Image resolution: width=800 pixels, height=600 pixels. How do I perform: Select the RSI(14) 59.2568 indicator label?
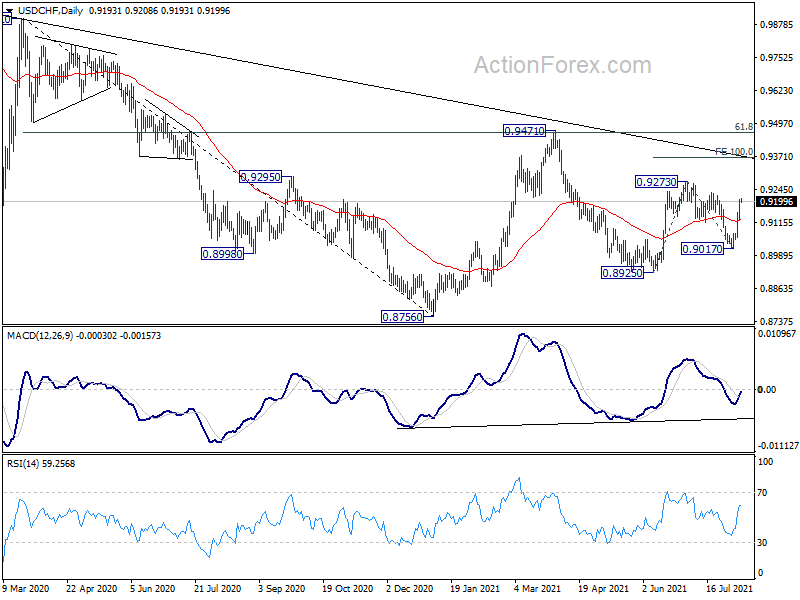tap(41, 464)
